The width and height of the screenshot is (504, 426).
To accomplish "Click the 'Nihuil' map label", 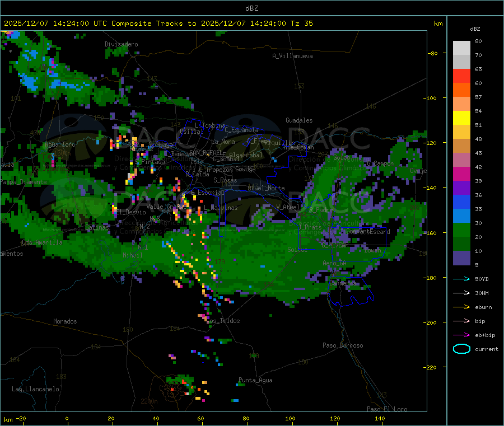I will pos(132,255).
